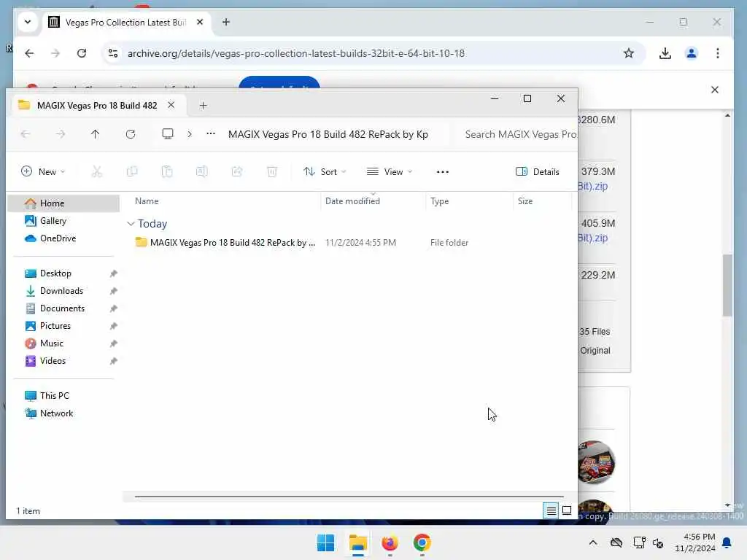Click the horizontal scrollbar in file list

point(349,497)
